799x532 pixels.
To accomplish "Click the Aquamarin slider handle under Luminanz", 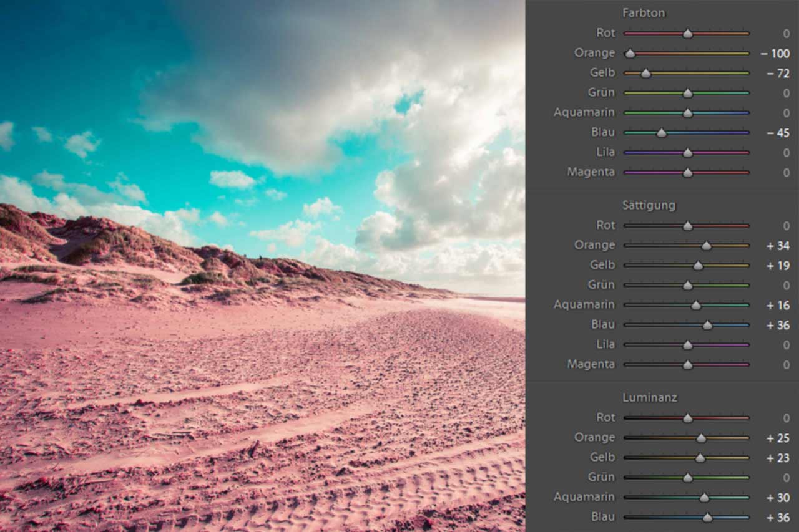I will point(704,498).
